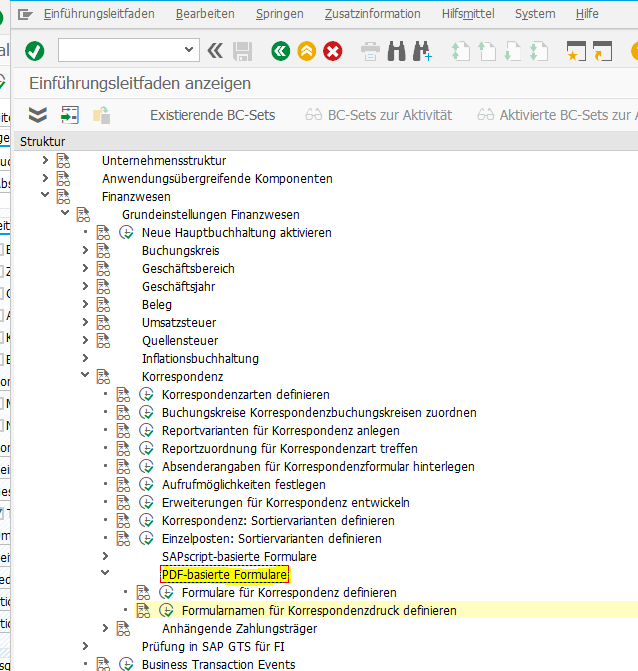Image resolution: width=638 pixels, height=671 pixels.
Task: Expand the Inflationsbuchhaltung node
Action: point(85,358)
